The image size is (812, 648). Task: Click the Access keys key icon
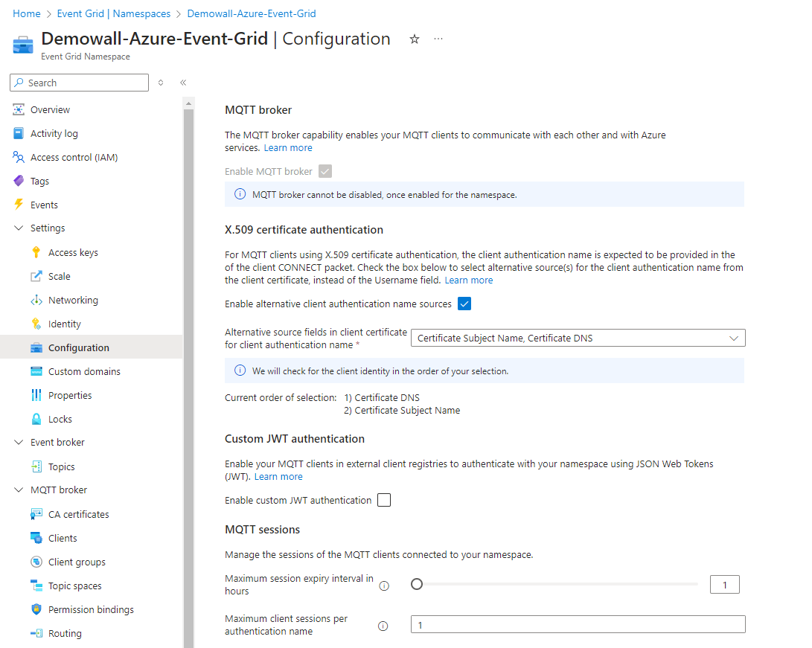point(36,252)
